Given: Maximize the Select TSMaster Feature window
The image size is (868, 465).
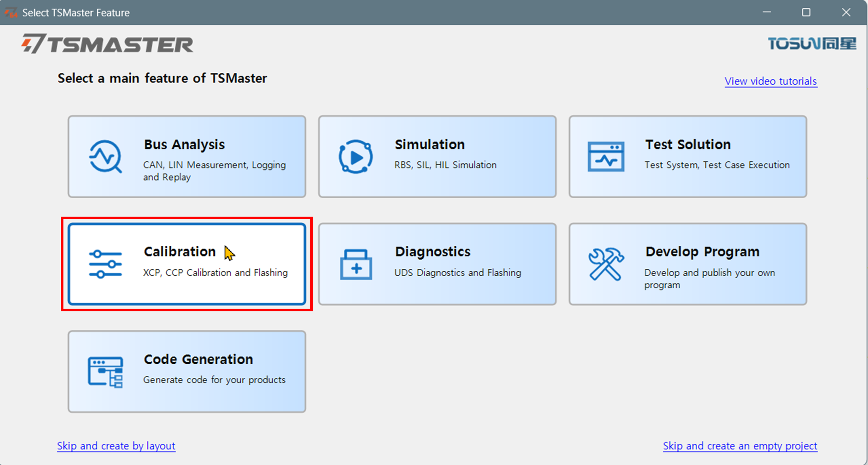Looking at the screenshot, I should 806,12.
